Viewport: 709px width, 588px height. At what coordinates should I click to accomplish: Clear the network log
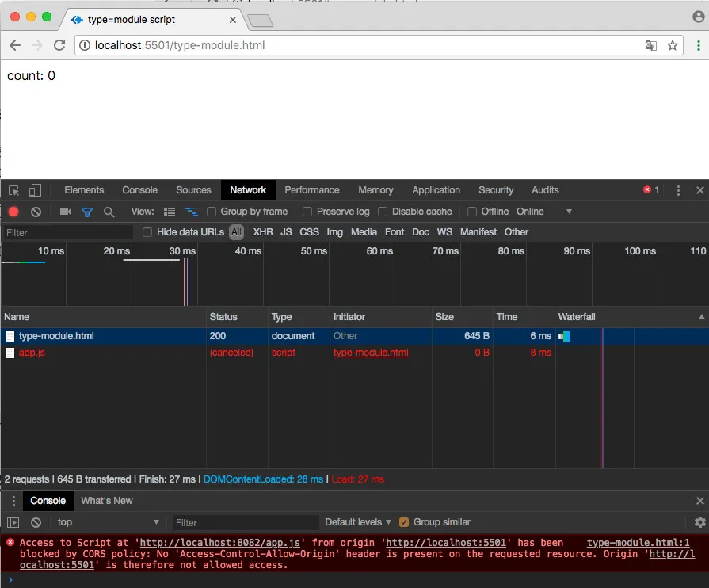coord(36,212)
